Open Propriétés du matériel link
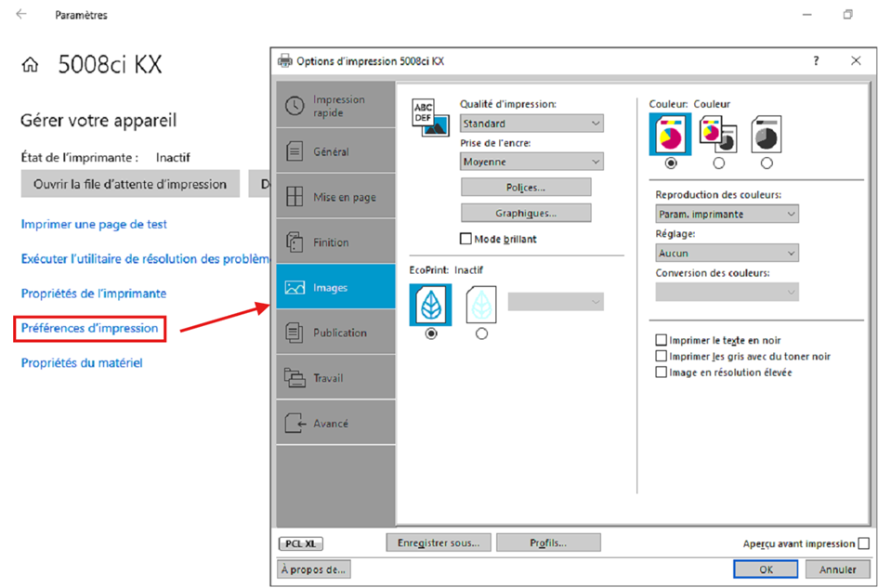The image size is (878, 588). click(82, 363)
